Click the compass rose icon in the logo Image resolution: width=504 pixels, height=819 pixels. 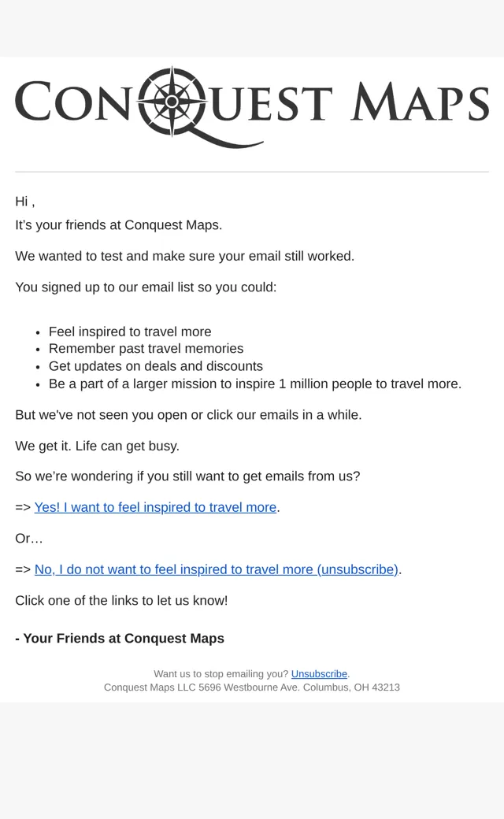[x=172, y=102]
